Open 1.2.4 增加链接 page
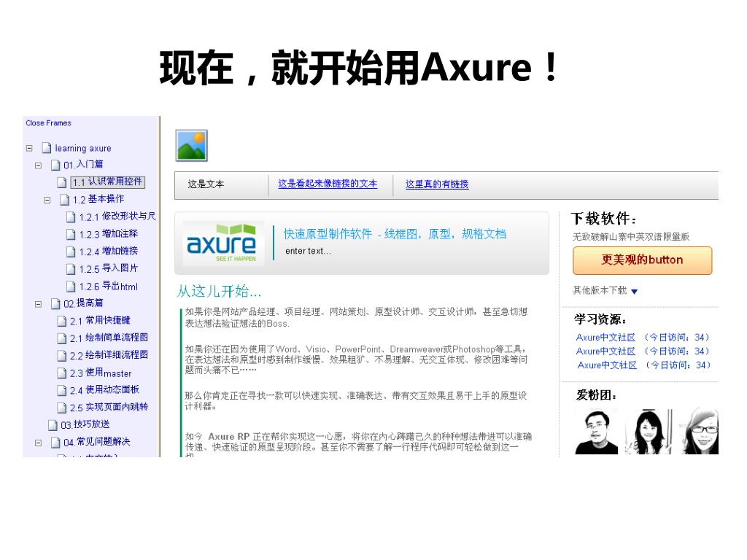 (109, 252)
